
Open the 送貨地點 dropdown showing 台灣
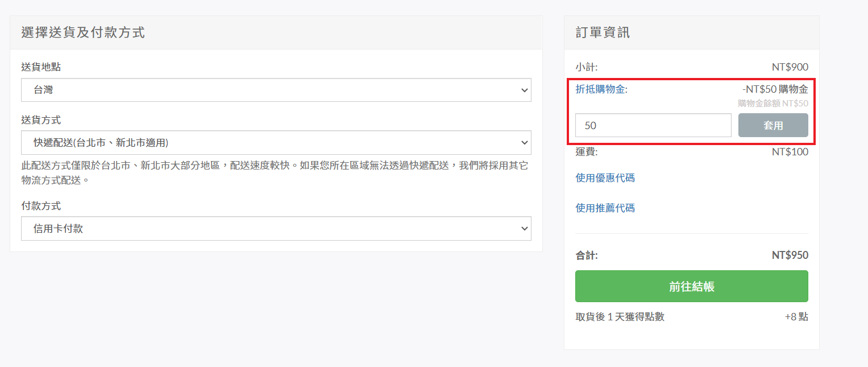click(276, 90)
